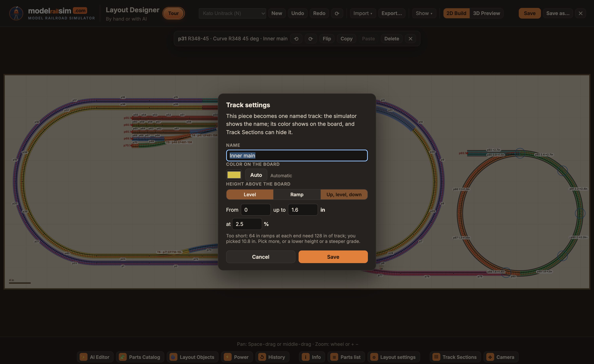Open the AI Editor panel
Screen dimensions: 594x364
pos(95,357)
